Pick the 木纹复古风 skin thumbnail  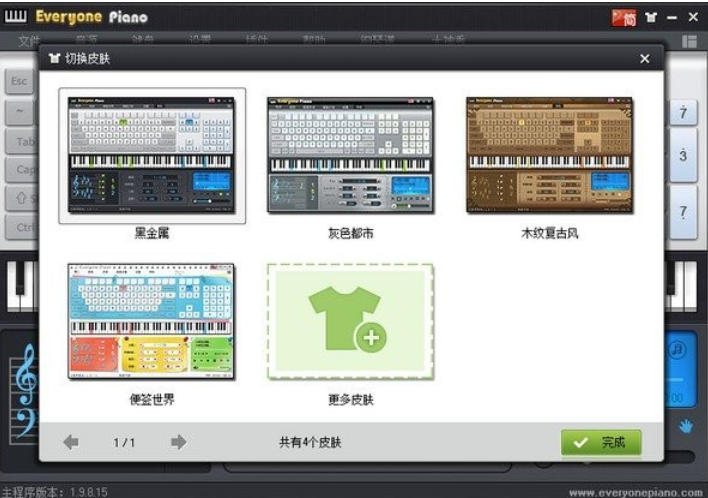550,155
